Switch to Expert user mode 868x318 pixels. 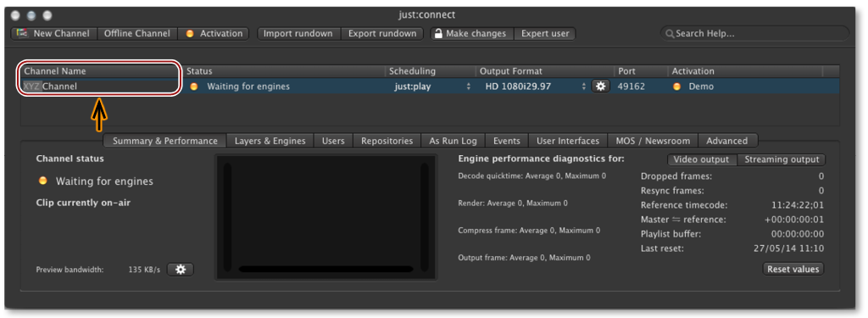click(545, 33)
